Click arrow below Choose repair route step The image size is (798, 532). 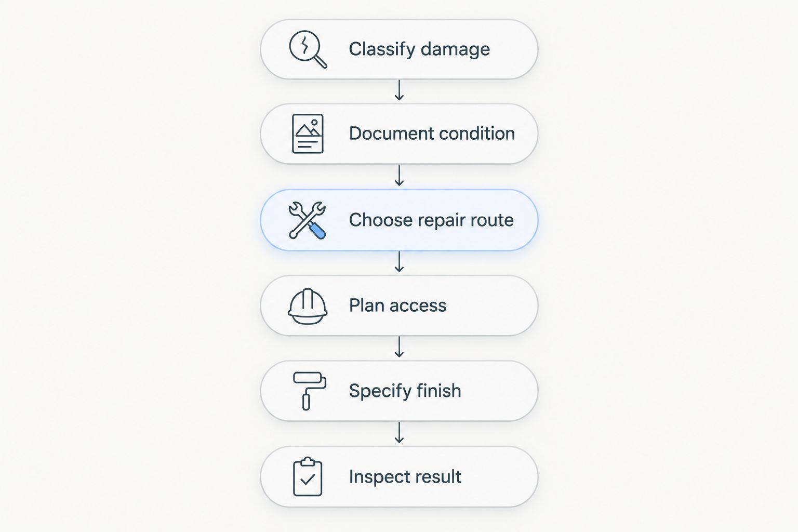[399, 262]
